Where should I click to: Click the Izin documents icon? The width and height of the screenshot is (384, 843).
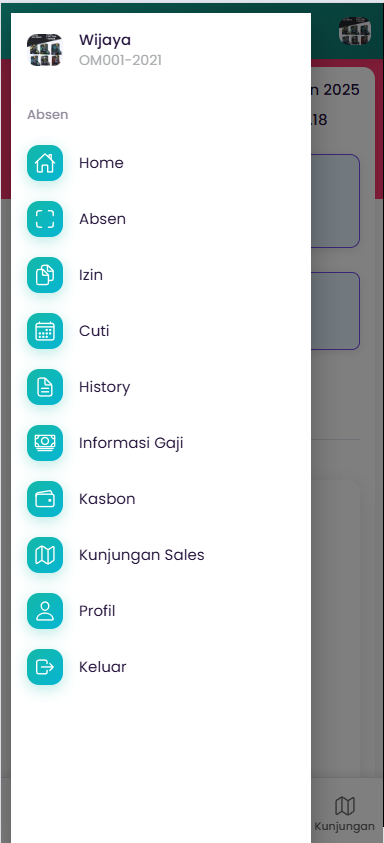coord(45,275)
